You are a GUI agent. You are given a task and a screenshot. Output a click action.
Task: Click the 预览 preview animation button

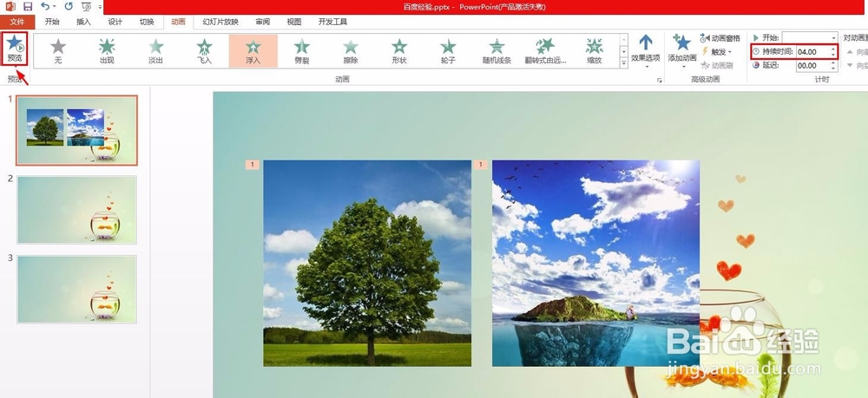click(15, 48)
